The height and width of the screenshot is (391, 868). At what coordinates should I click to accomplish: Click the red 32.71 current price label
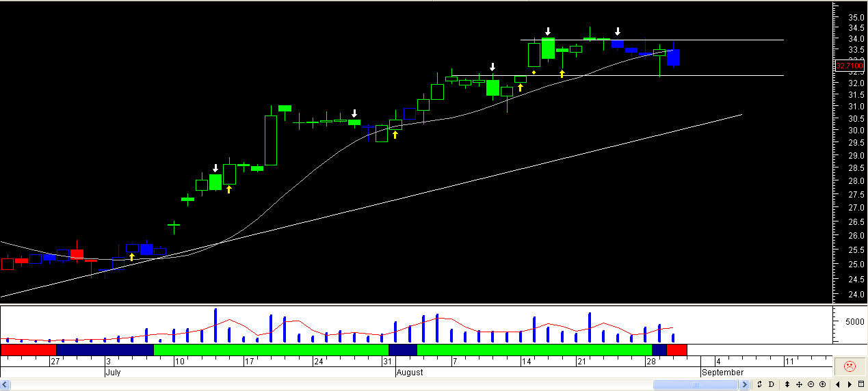[850, 66]
